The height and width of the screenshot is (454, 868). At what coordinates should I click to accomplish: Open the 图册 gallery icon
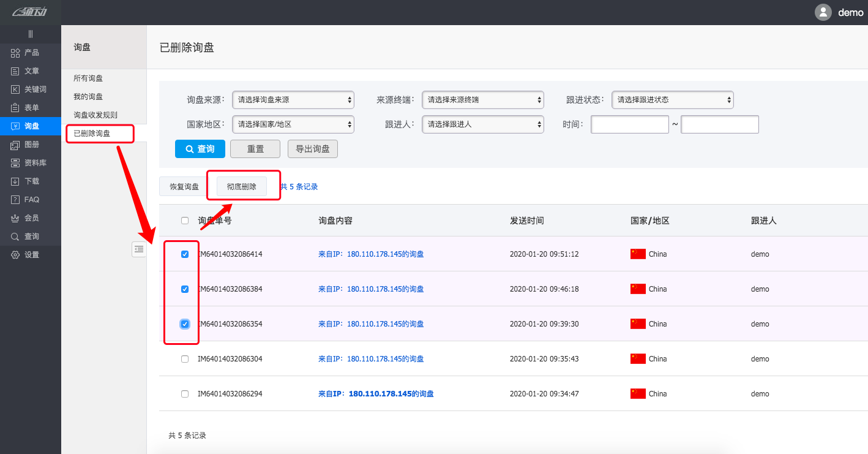15,145
